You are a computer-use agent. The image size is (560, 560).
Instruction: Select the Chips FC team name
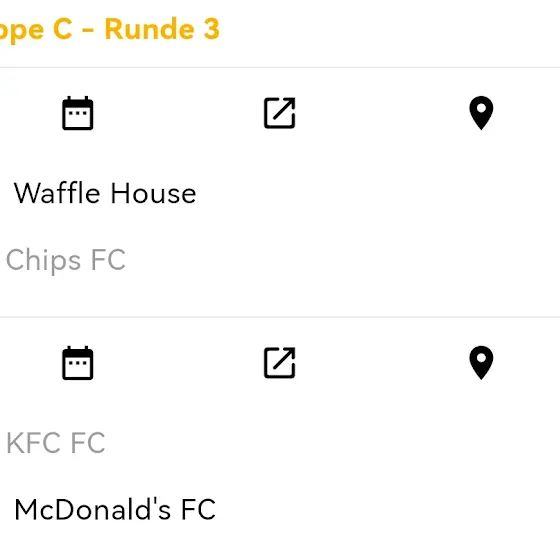tap(66, 260)
